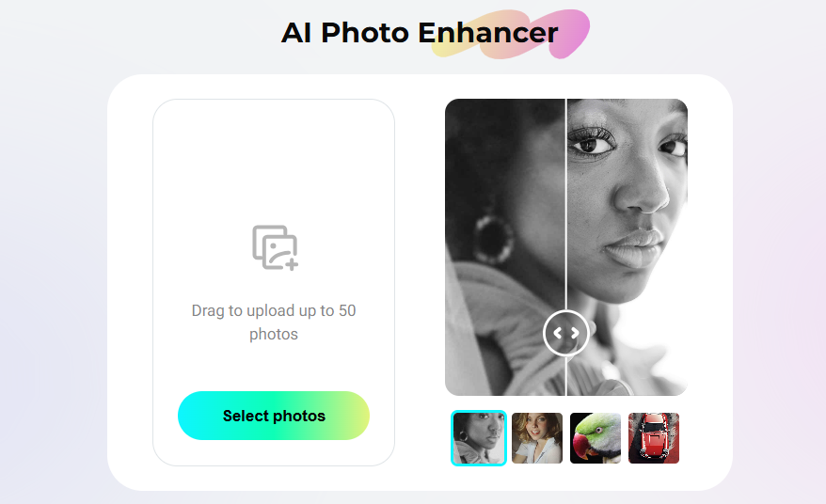
Task: Click the right chevron in the slider handle
Action: coord(575,333)
